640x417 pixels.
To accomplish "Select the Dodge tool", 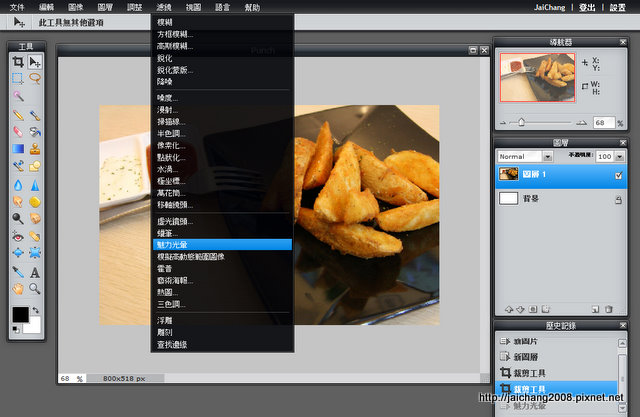I will pos(18,218).
